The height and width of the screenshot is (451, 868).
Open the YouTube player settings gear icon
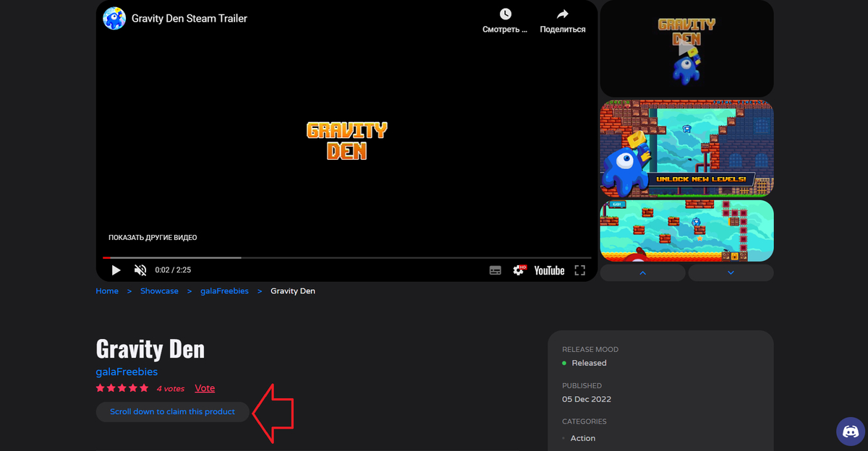coord(519,270)
